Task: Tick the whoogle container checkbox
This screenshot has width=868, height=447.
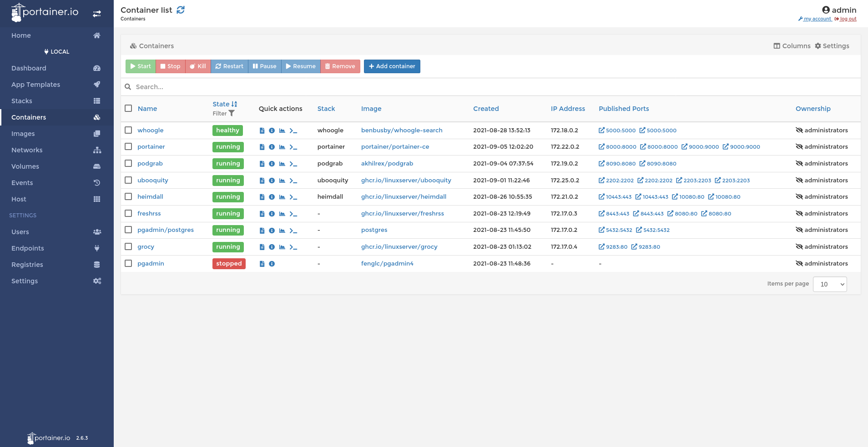Action: 128,130
